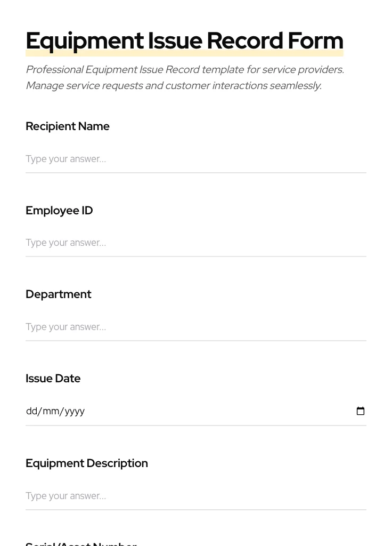This screenshot has width=392, height=546.
Task: Select the yyyy year segment of Issue Date
Action: [75, 411]
